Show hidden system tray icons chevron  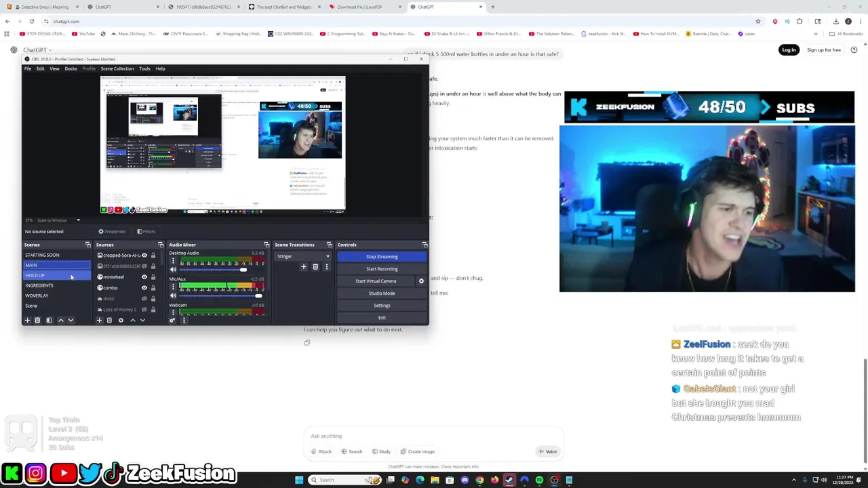coord(794,480)
